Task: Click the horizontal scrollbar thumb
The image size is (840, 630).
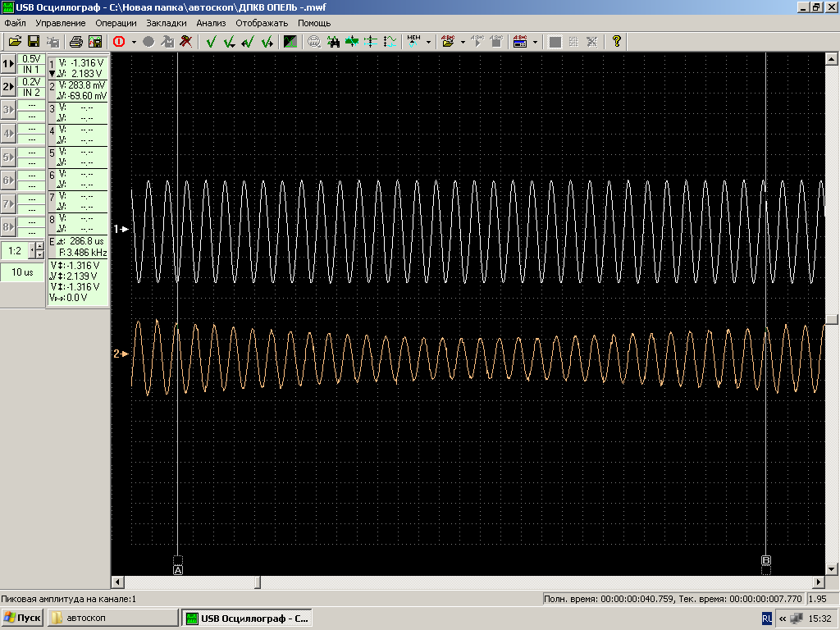Action: tap(257, 582)
